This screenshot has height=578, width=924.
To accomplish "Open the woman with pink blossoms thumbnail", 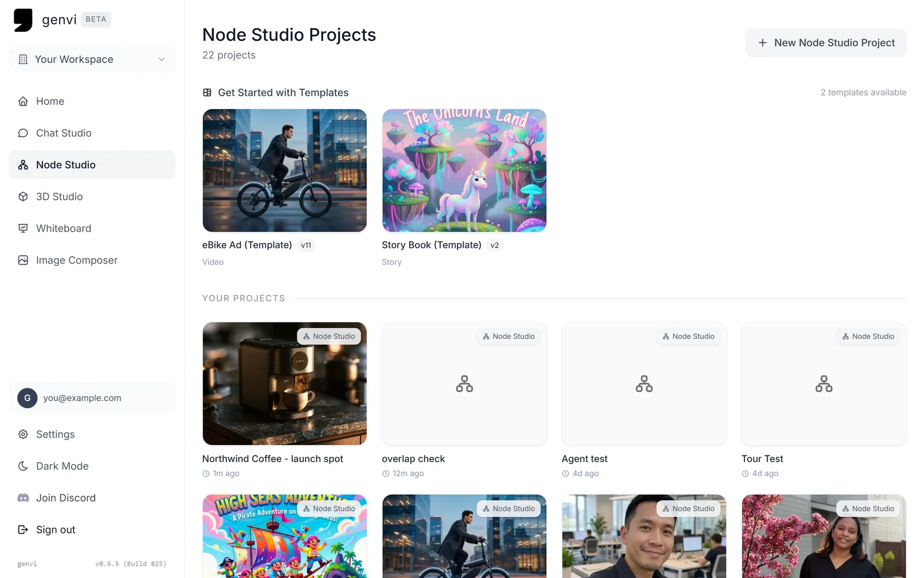I will (824, 536).
